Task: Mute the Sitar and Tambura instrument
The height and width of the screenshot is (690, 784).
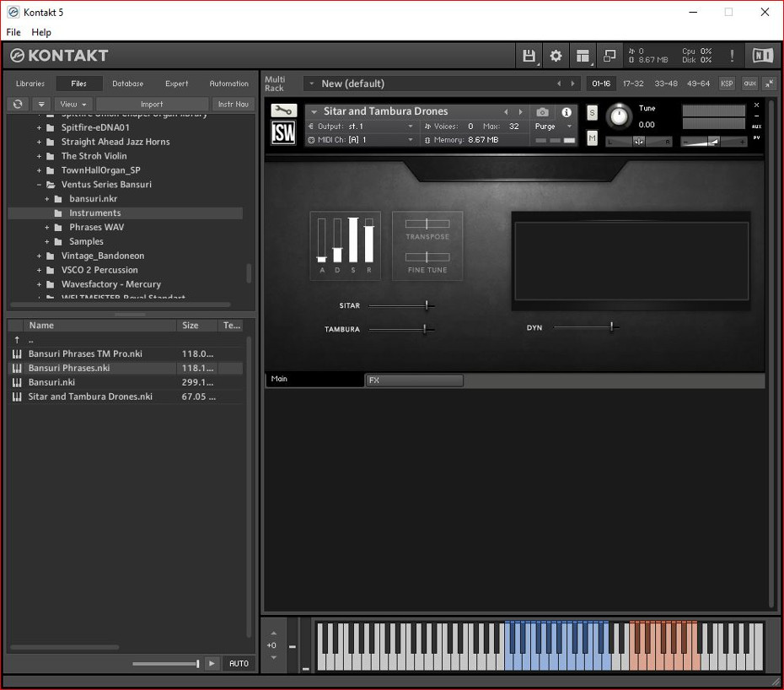Action: [x=592, y=137]
